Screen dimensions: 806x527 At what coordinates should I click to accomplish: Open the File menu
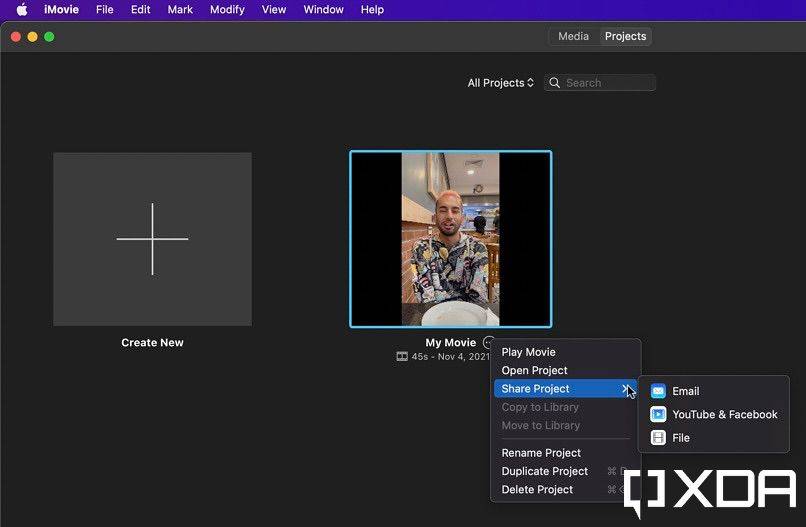104,10
